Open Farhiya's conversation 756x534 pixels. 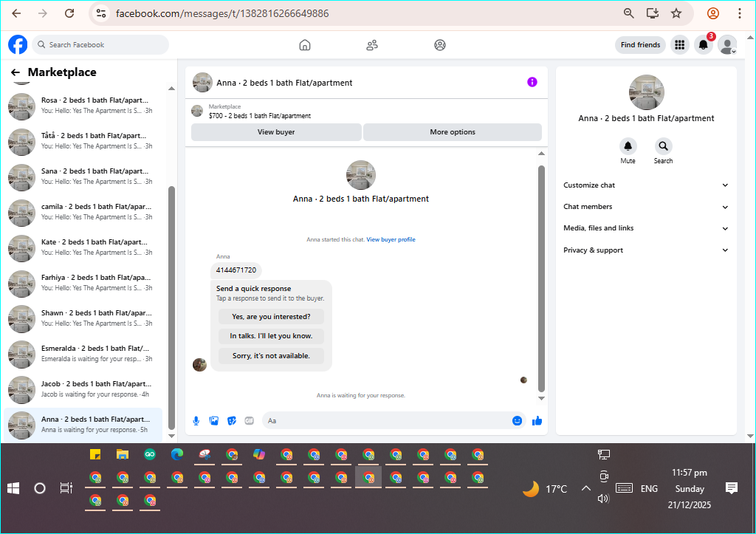(x=84, y=284)
